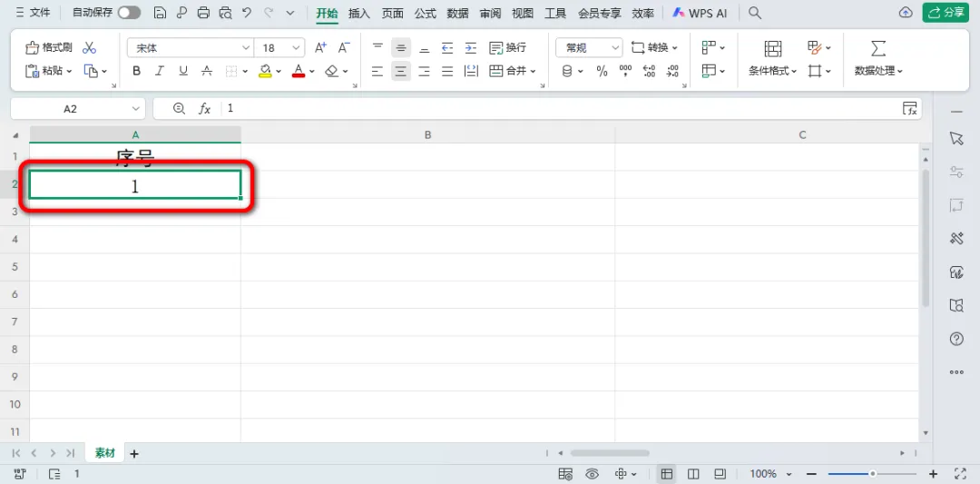Image resolution: width=980 pixels, height=484 pixels.
Task: Open the WPS AI panel
Action: point(700,13)
